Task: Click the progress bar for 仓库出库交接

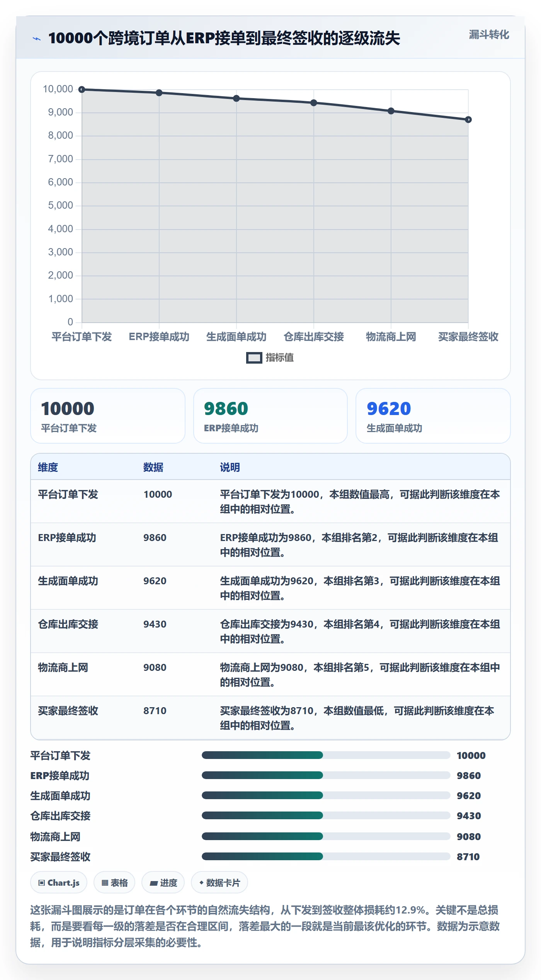Action: click(x=326, y=815)
